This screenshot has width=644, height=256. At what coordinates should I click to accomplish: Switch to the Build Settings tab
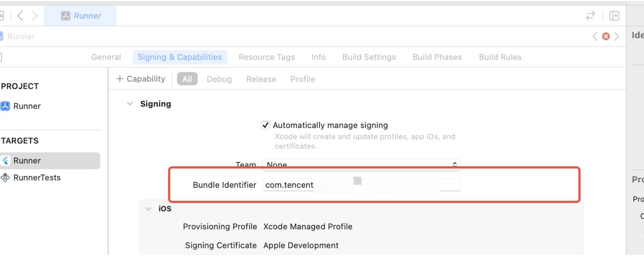coord(369,57)
